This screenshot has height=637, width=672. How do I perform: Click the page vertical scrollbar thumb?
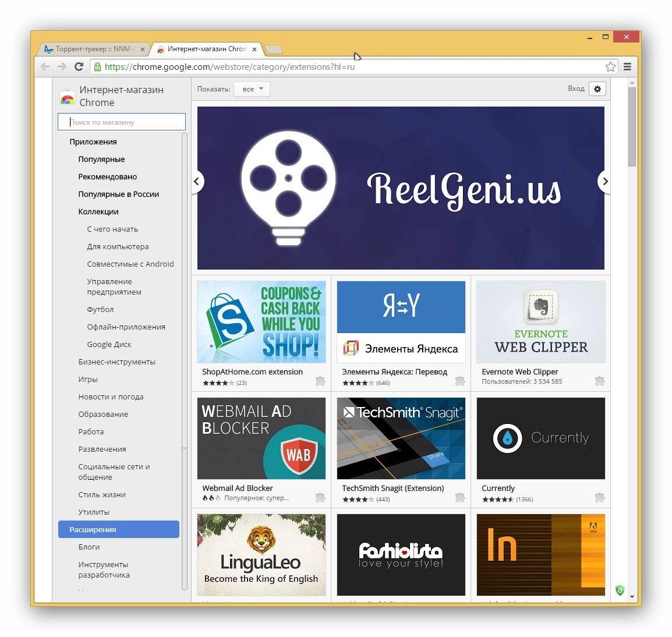point(632,126)
